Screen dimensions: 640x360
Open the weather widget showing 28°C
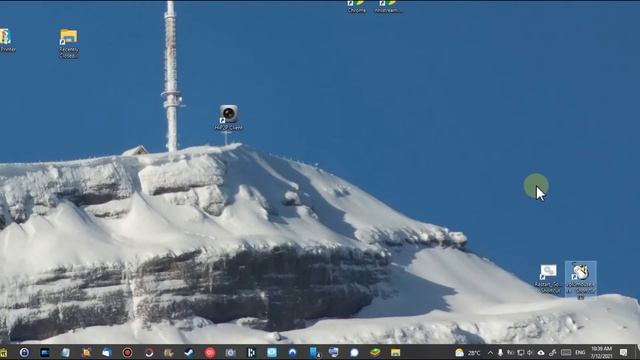point(468,352)
